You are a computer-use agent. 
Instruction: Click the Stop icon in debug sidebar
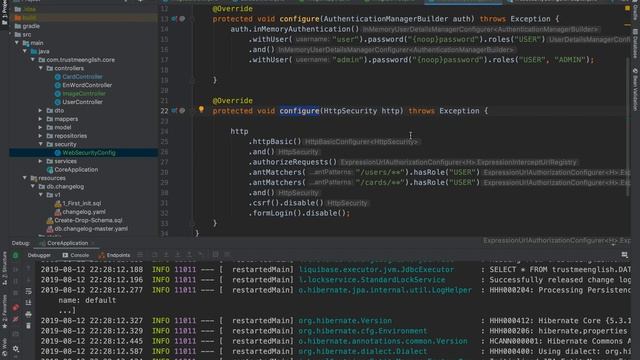point(16,293)
